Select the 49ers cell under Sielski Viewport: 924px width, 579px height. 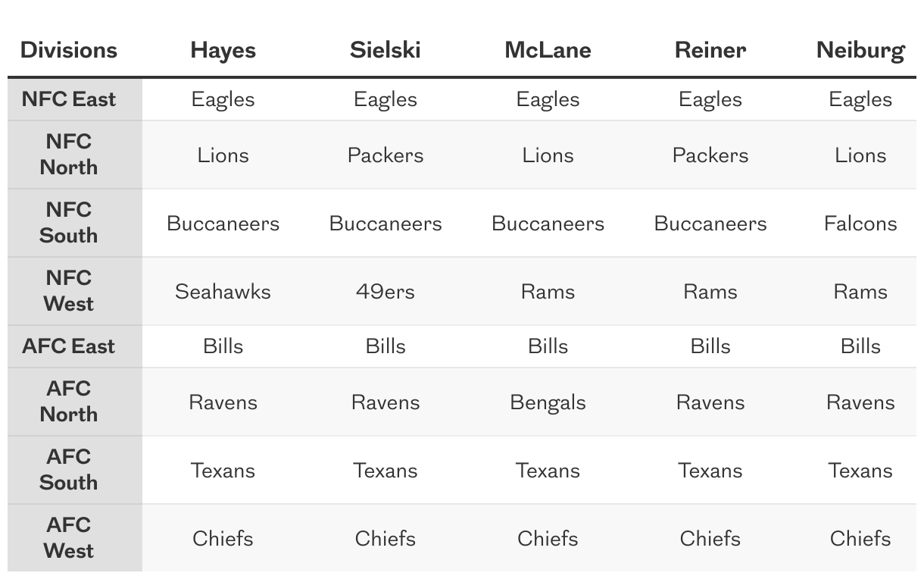coord(385,292)
